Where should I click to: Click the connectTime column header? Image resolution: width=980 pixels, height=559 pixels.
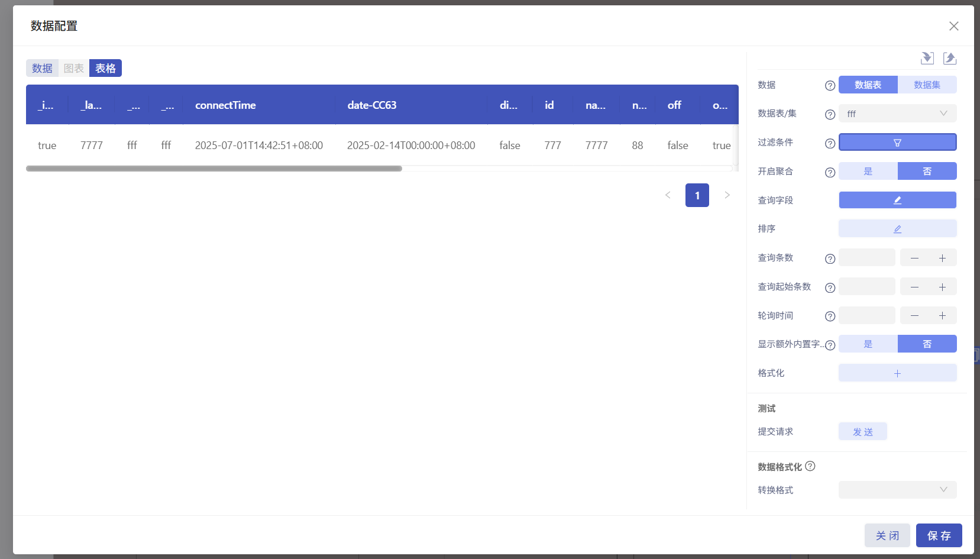click(259, 105)
